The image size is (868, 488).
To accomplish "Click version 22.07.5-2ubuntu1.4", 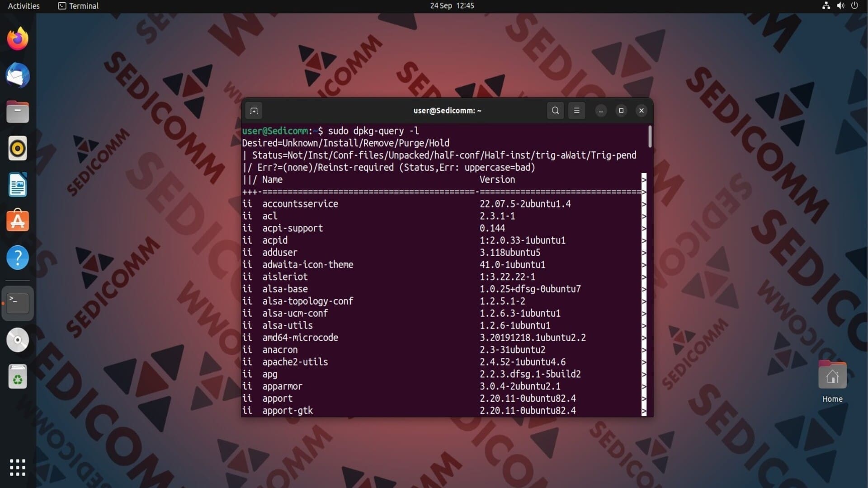I will 525,204.
